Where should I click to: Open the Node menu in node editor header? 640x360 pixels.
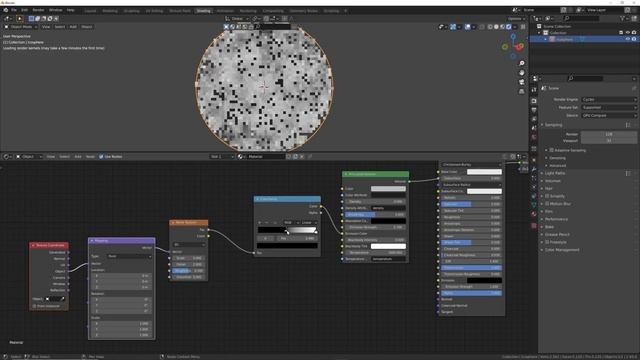[90, 156]
